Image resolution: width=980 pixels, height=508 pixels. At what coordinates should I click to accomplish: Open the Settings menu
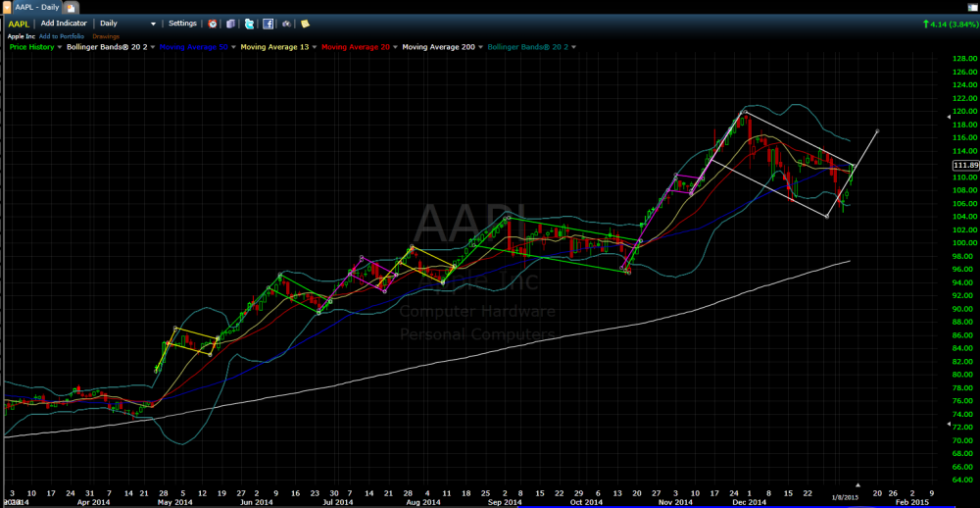pos(182,24)
